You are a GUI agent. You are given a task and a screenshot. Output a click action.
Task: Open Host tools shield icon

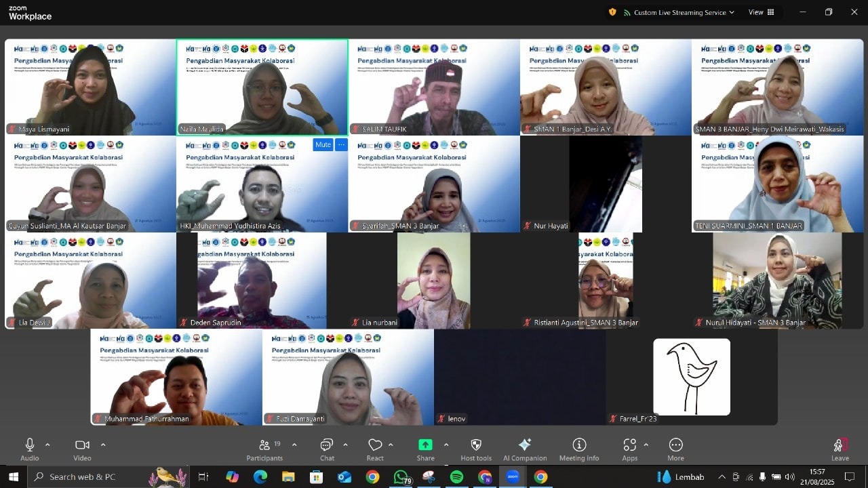tap(476, 445)
